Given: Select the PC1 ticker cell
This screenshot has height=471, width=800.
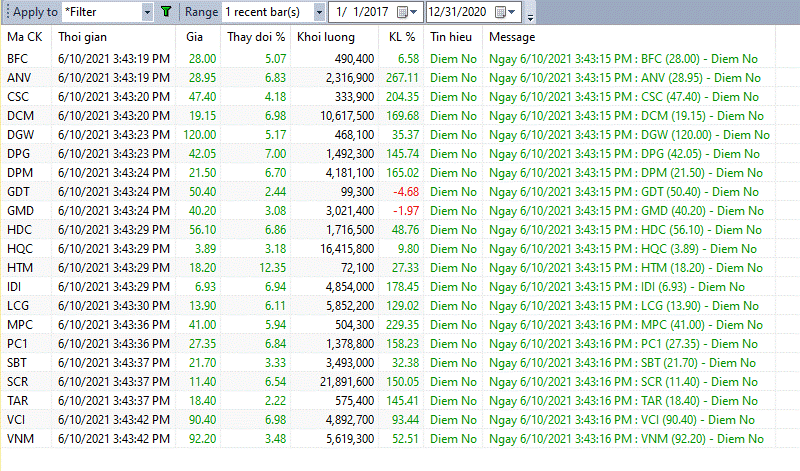Looking at the screenshot, I should tap(17, 343).
